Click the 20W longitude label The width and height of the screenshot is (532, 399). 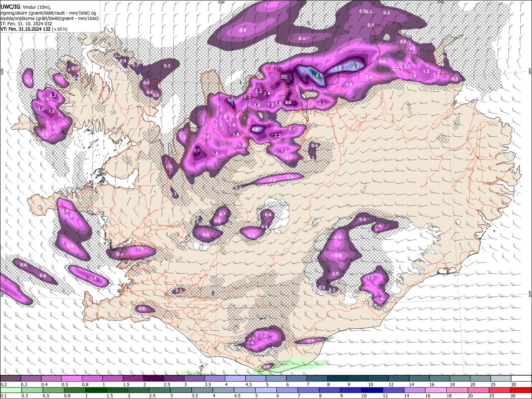click(x=221, y=2)
